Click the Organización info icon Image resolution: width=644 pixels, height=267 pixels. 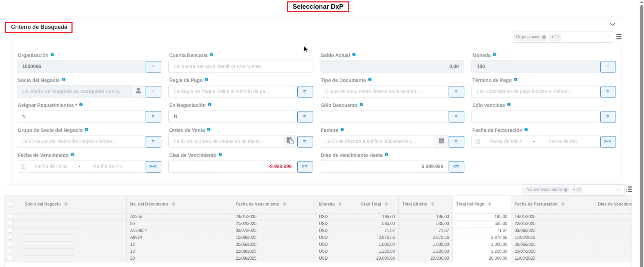pos(52,55)
